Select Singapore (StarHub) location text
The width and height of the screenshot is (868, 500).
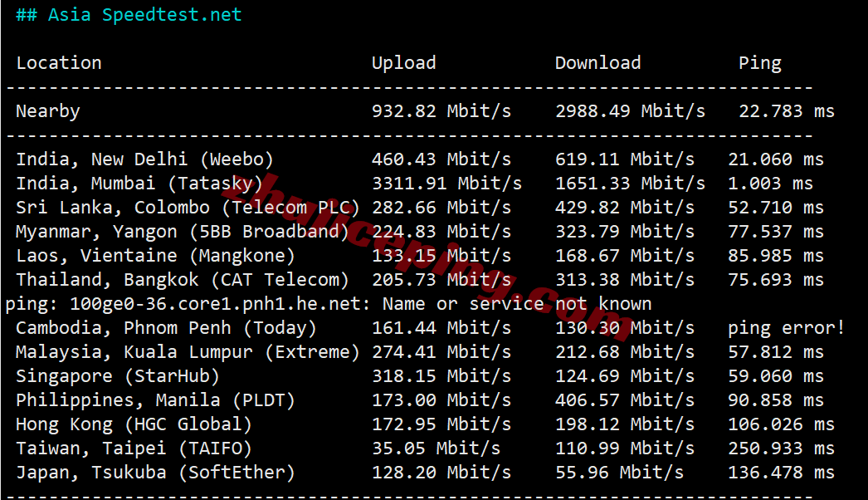[x=117, y=376]
